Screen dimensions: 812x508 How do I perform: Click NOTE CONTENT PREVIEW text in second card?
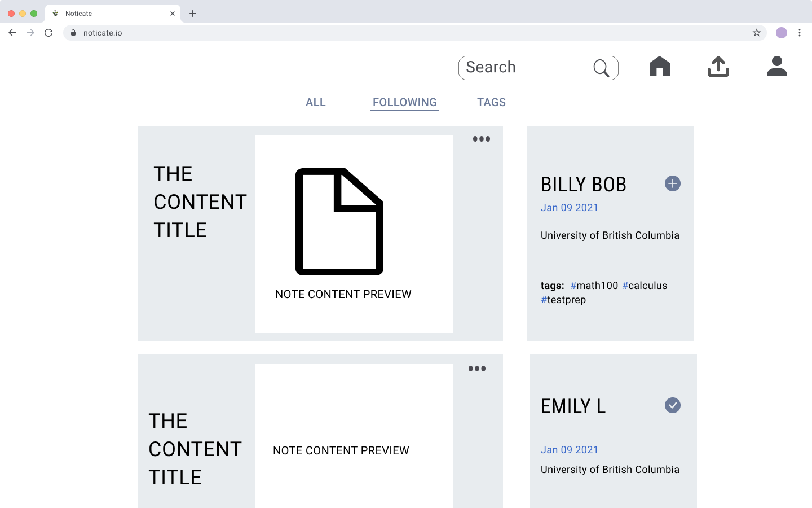click(x=341, y=450)
